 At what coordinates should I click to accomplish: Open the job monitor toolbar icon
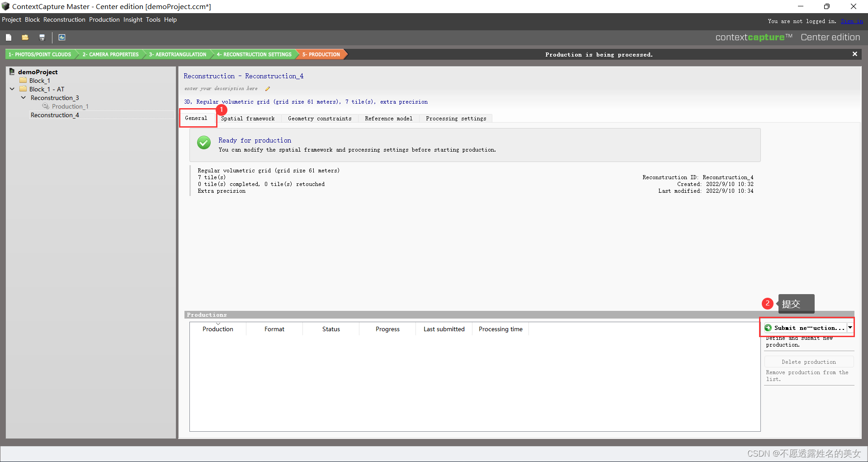(62, 38)
